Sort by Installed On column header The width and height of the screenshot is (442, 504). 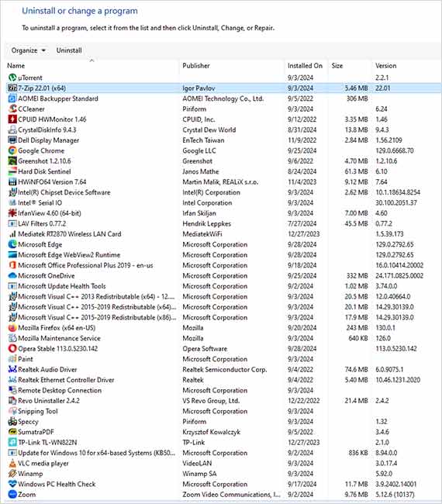306,66
